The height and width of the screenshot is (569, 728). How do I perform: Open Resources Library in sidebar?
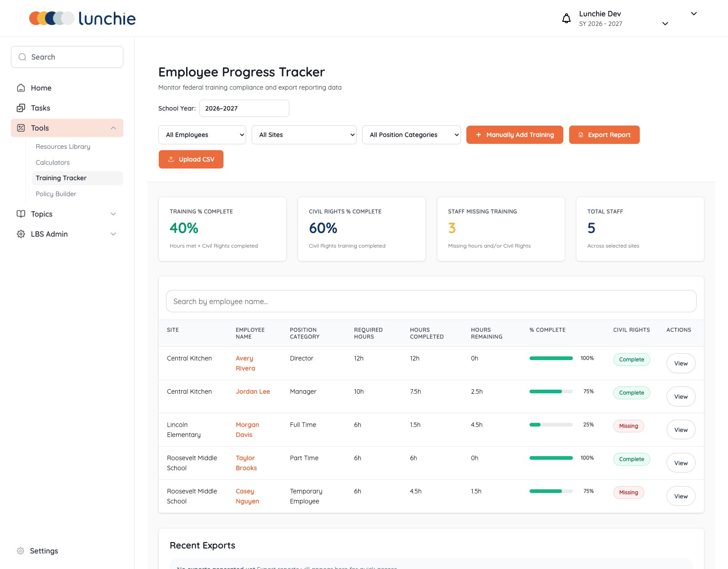point(63,147)
